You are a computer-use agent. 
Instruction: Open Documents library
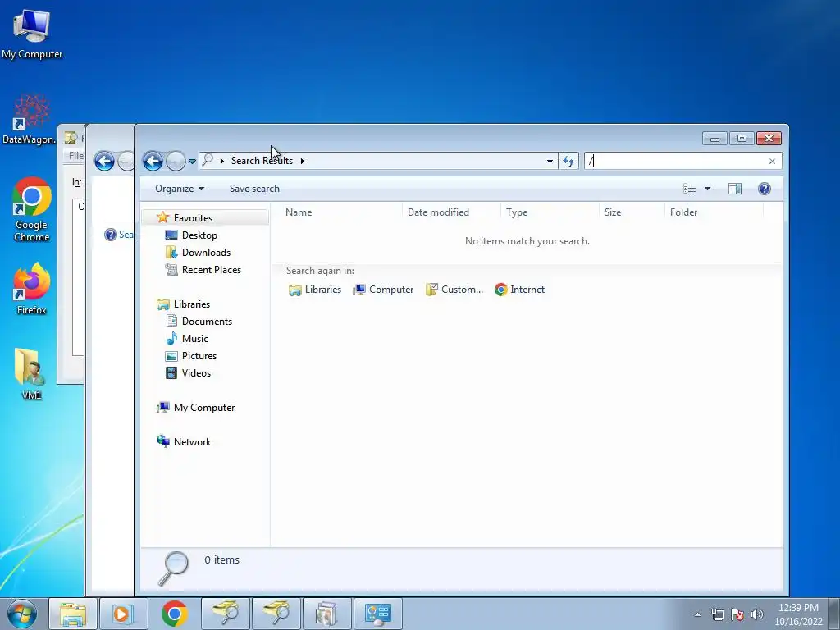pos(207,322)
